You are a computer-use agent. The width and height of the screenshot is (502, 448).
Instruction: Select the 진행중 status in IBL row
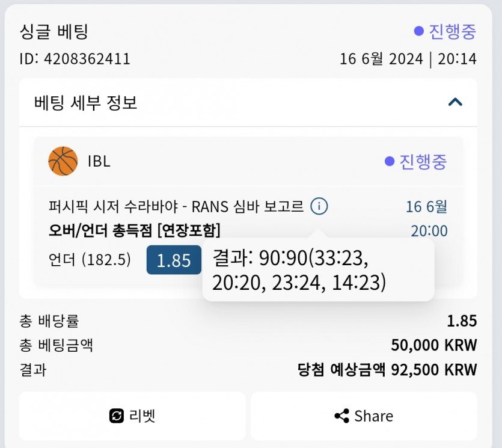click(x=416, y=161)
